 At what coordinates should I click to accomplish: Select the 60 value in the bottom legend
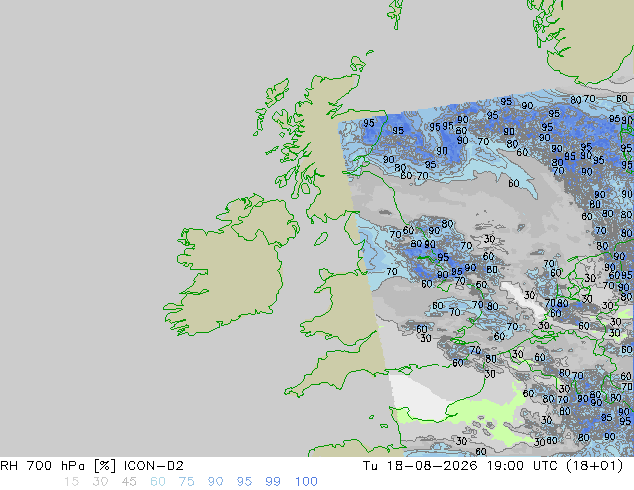tap(158, 482)
